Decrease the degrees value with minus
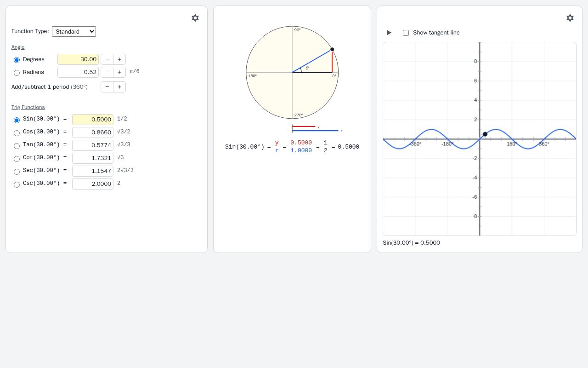The width and height of the screenshot is (588, 368). (x=107, y=59)
